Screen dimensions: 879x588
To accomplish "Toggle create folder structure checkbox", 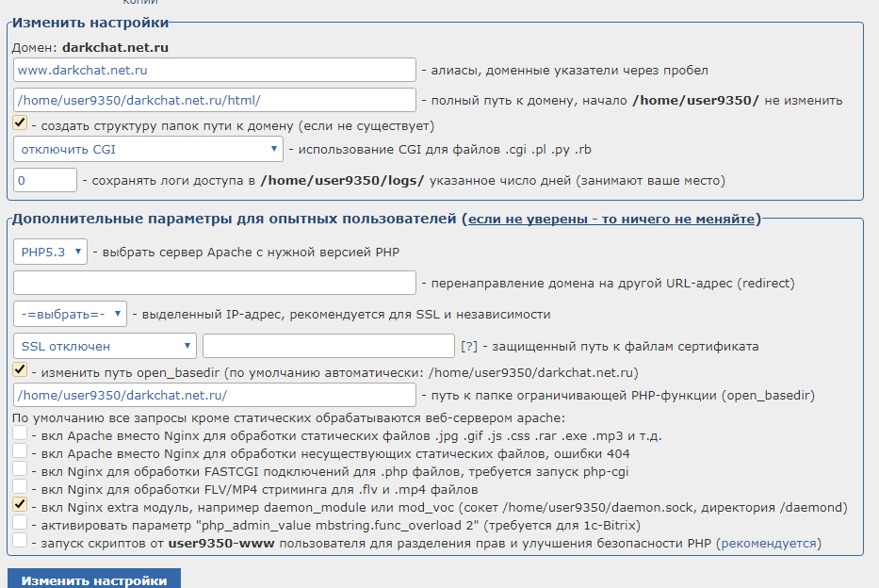I will pos(20,123).
